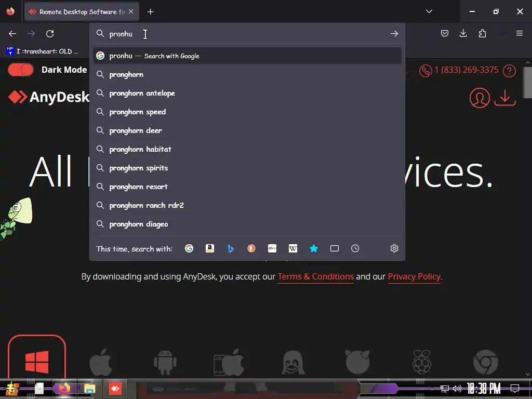532x399 pixels.
Task: Call phone number 1 (833) 269-3375
Action: coord(466,70)
